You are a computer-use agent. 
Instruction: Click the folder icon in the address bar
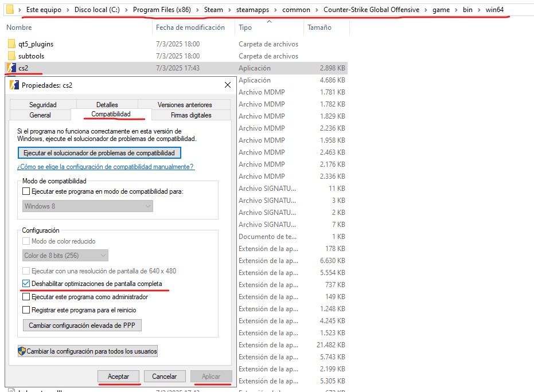10,10
